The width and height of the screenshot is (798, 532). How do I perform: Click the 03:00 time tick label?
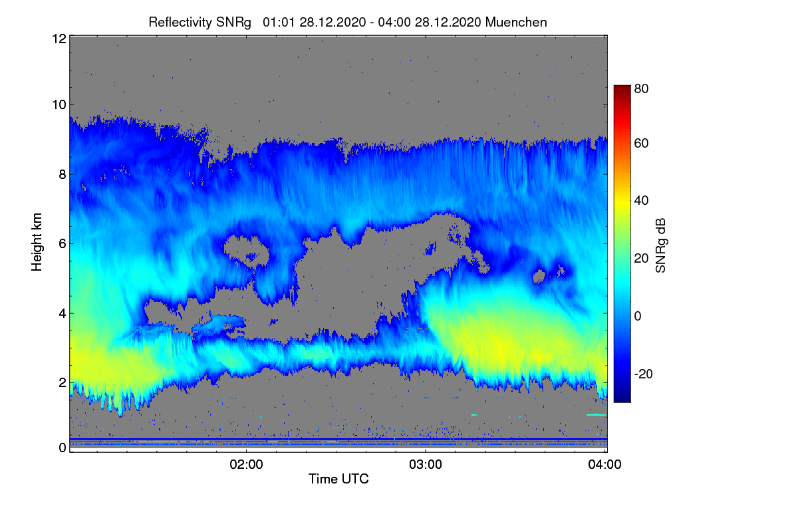pyautogui.click(x=426, y=464)
